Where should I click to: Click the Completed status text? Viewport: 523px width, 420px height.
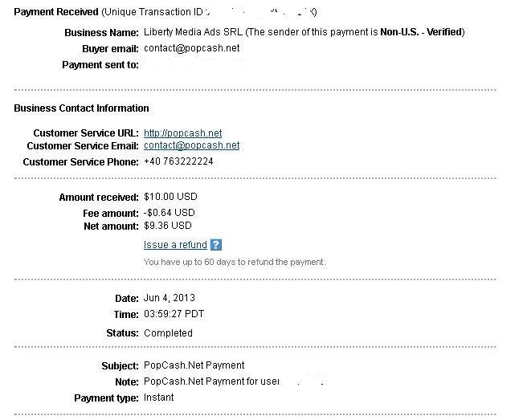pyautogui.click(x=168, y=333)
